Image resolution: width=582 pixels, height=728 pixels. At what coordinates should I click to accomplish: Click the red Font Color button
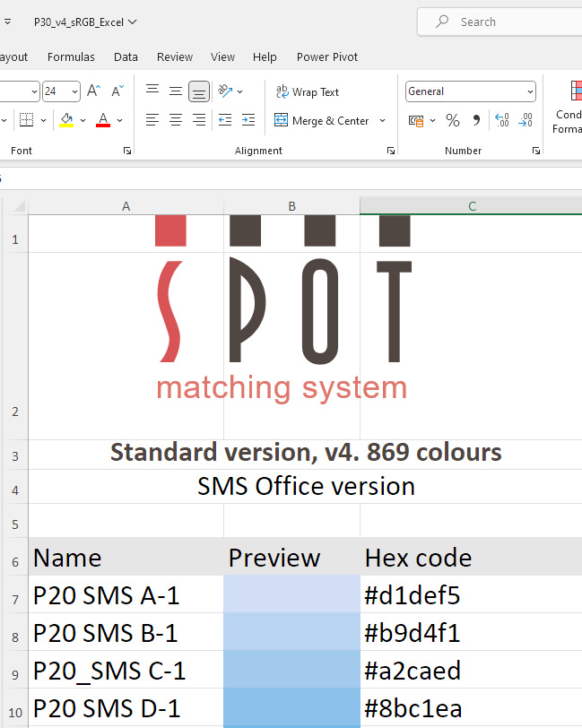[x=103, y=120]
